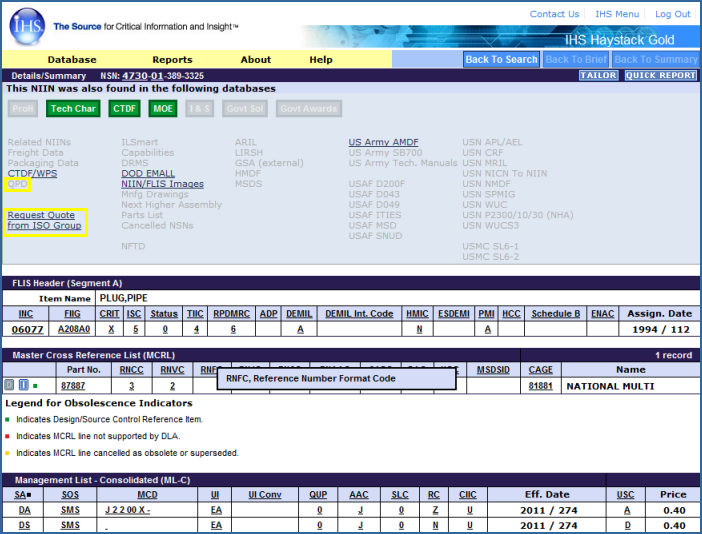Click the DS service agency link
The image size is (702, 534).
coord(25,525)
